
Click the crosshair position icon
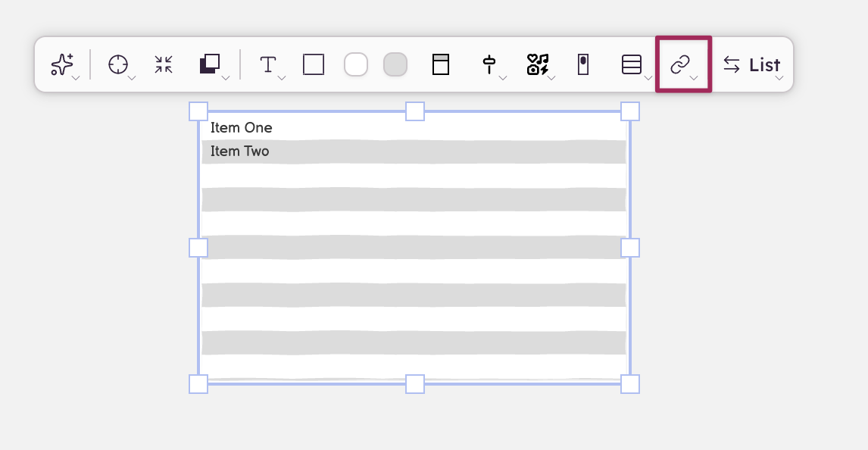[x=118, y=65]
